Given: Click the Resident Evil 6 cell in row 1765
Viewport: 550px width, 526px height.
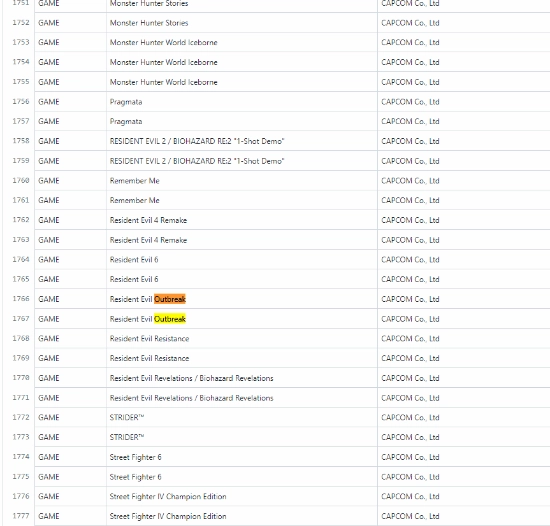Looking at the screenshot, I should pos(242,279).
